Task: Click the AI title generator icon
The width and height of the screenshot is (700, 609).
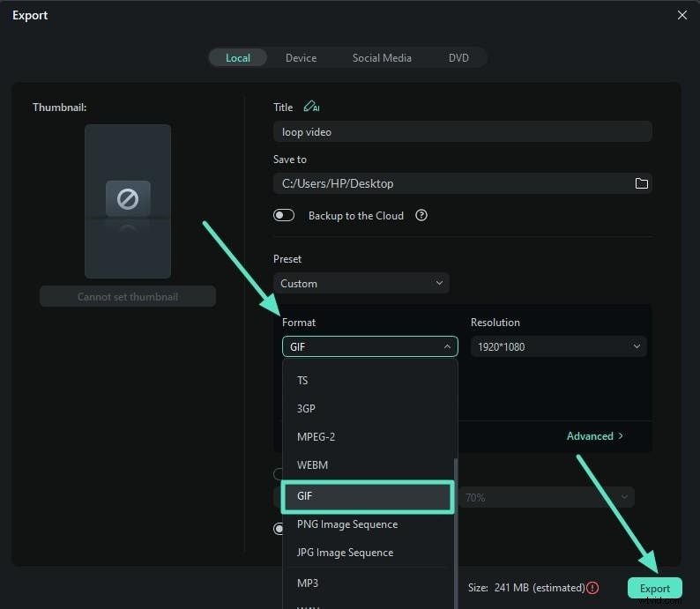Action: coord(310,107)
